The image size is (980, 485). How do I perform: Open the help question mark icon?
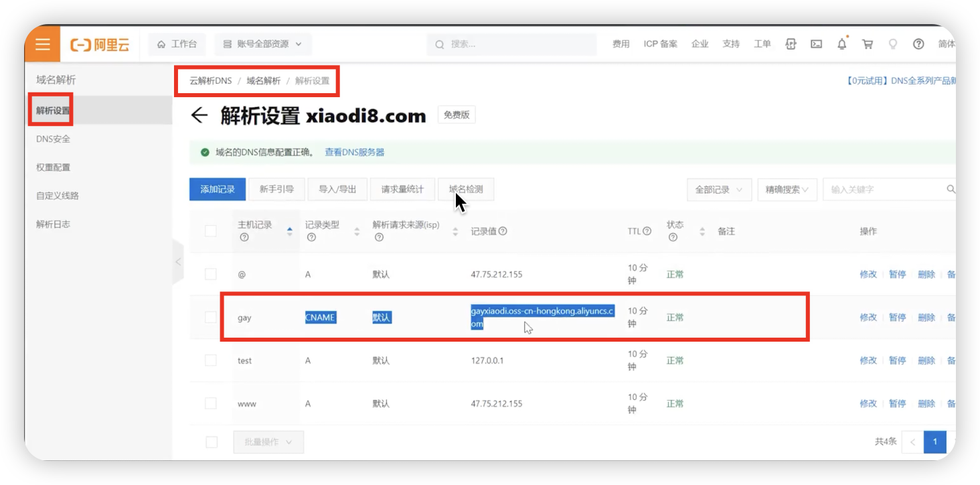[918, 44]
